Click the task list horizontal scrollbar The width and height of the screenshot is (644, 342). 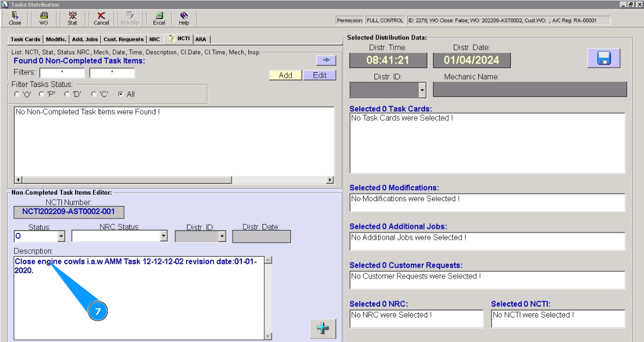(174, 180)
